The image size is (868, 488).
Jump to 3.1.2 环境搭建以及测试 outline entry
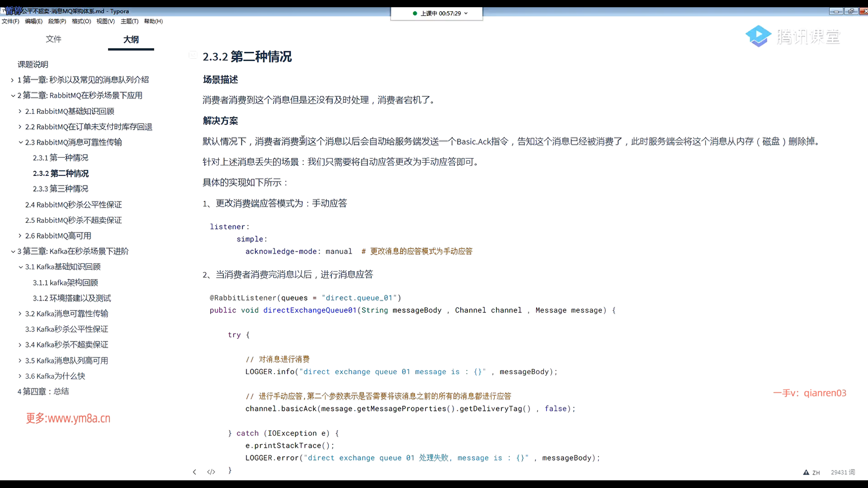coord(71,298)
